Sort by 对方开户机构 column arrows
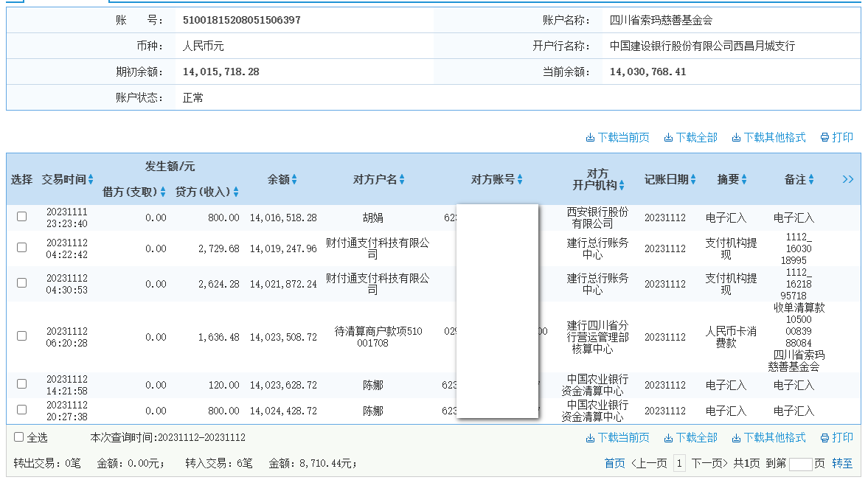 pos(622,185)
